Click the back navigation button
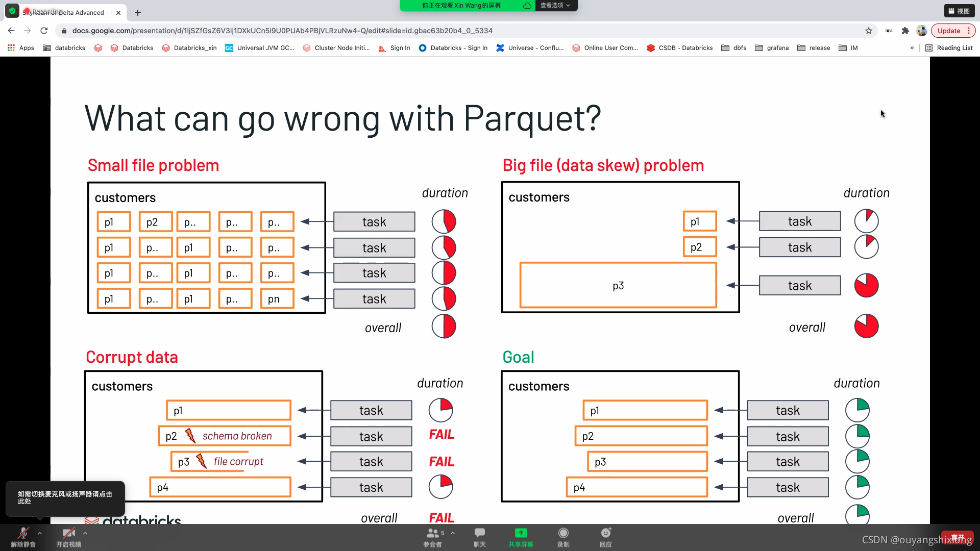This screenshot has height=551, width=980. point(11,30)
